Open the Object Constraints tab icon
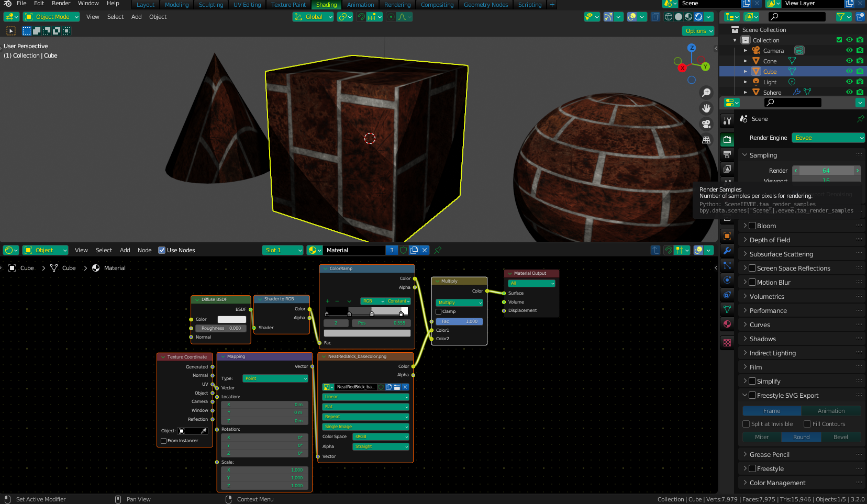This screenshot has height=504, width=867. click(x=727, y=295)
